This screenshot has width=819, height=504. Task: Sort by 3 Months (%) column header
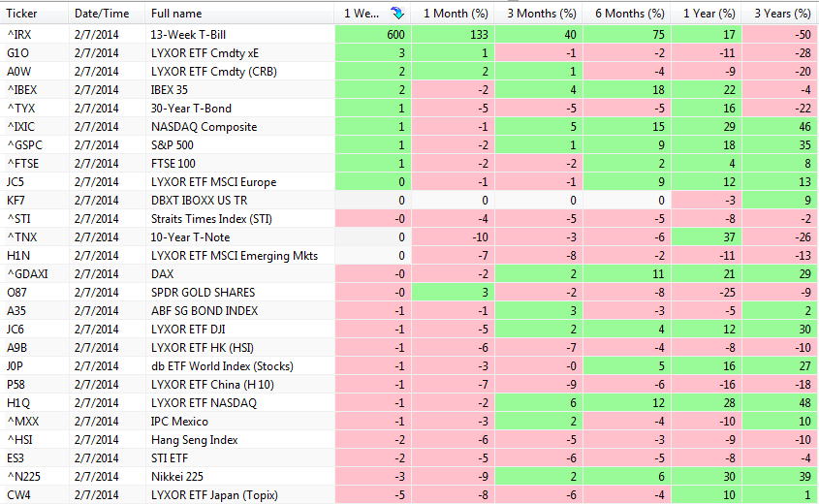pyautogui.click(x=541, y=14)
